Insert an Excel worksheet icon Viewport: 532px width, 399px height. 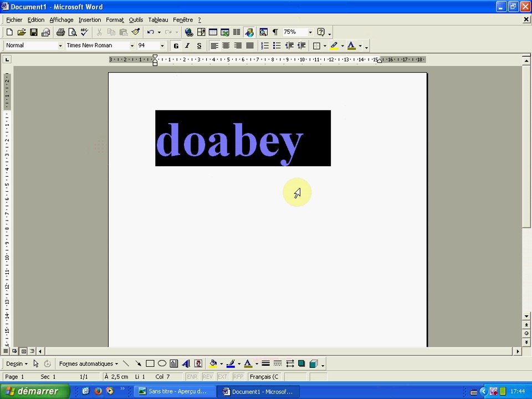tap(224, 32)
